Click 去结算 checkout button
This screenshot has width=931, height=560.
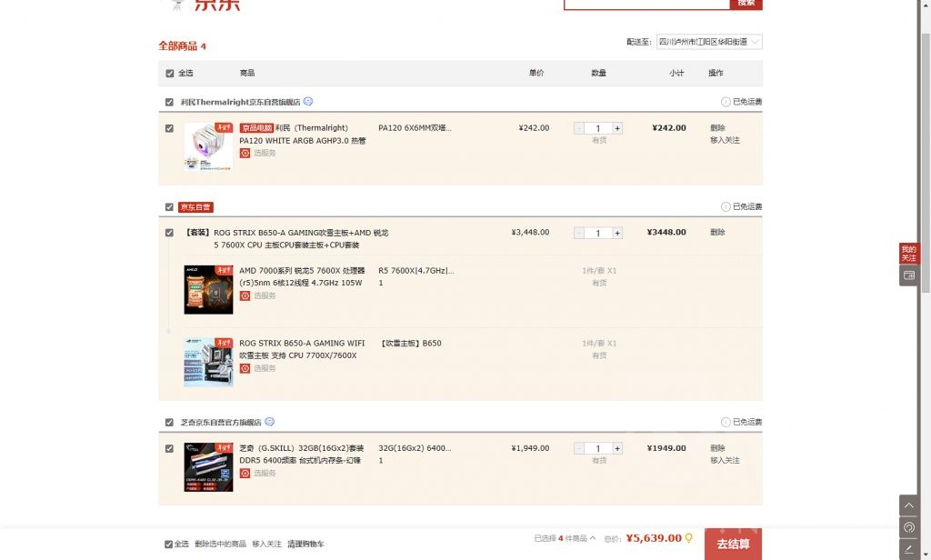coord(734,544)
